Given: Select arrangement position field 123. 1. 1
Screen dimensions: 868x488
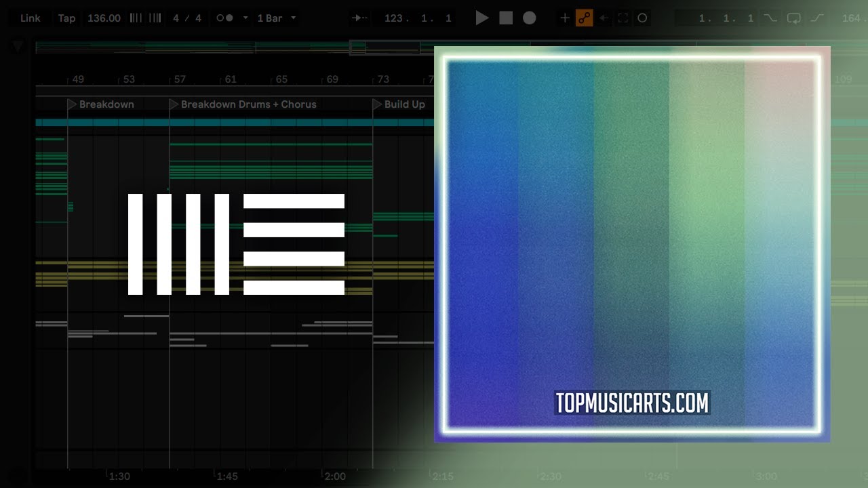Looking at the screenshot, I should (418, 18).
